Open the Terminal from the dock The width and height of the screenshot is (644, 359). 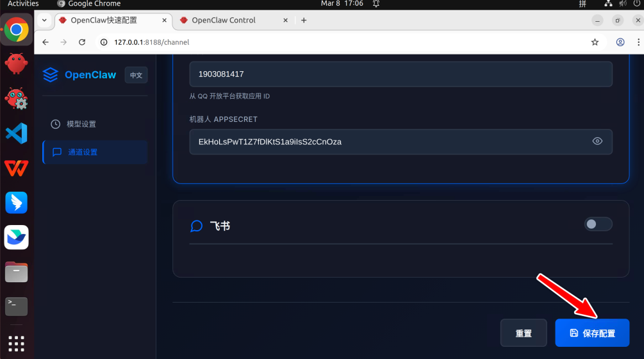[x=16, y=306]
